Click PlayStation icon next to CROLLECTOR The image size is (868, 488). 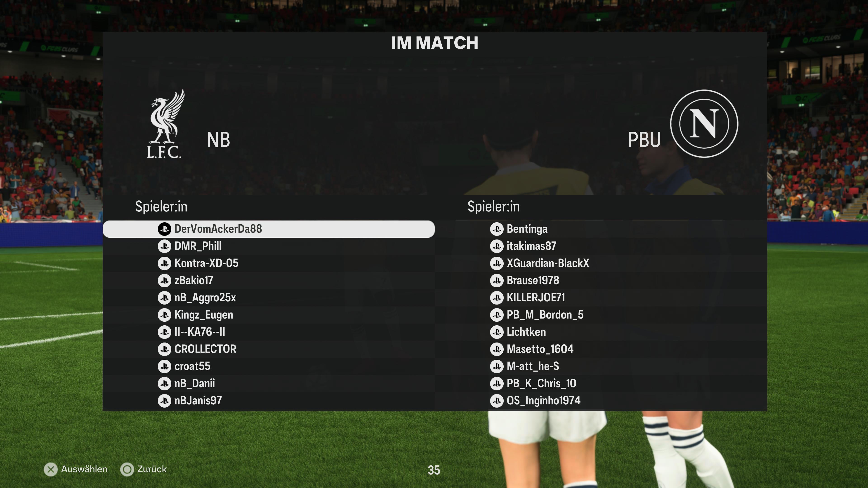point(164,349)
